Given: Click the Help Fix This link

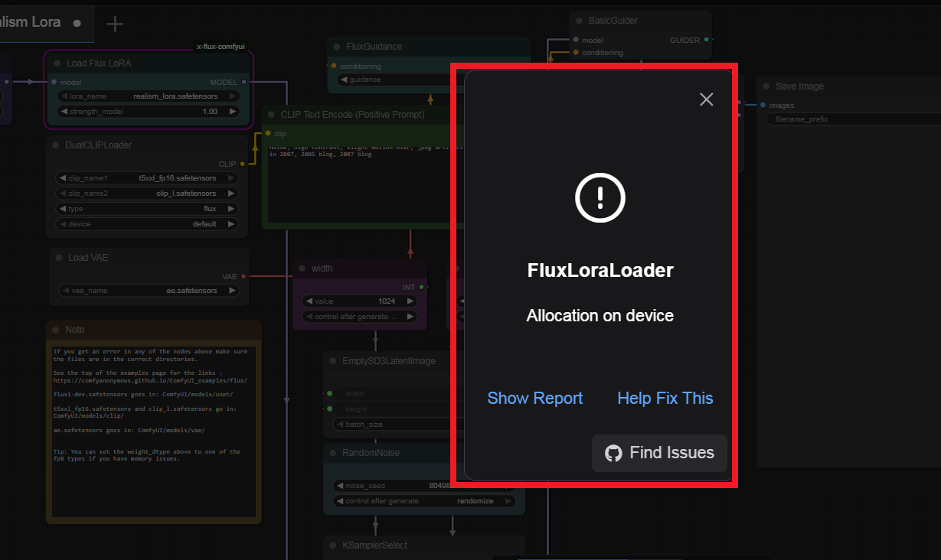Looking at the screenshot, I should click(665, 399).
